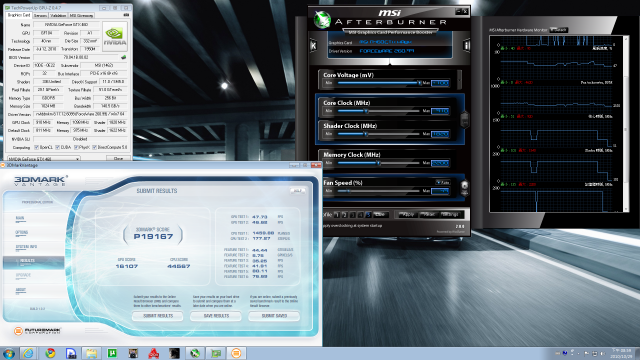
Task: Click the Fan Speed value field
Action: coord(440,191)
